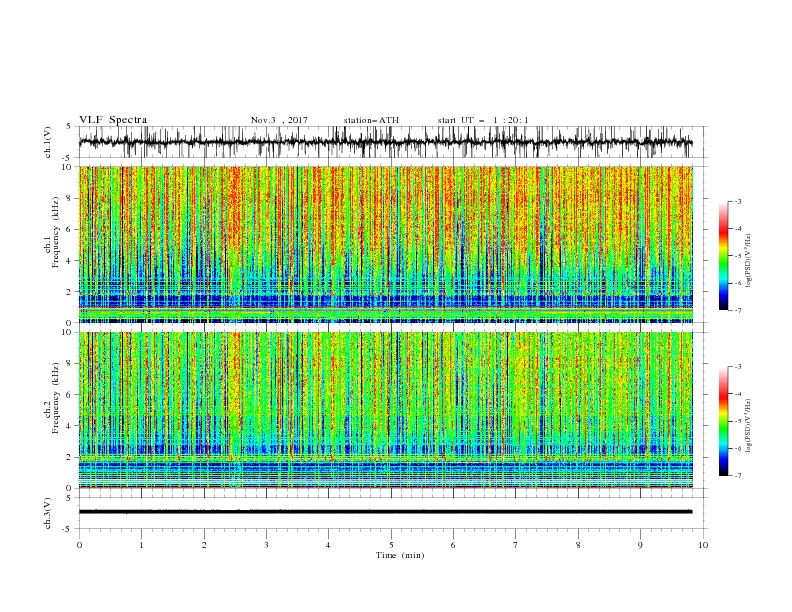Select the ch.2 "Frequency (kHz)" axis title
Image resolution: width=792 pixels, height=612 pixels.
pyautogui.click(x=55, y=398)
